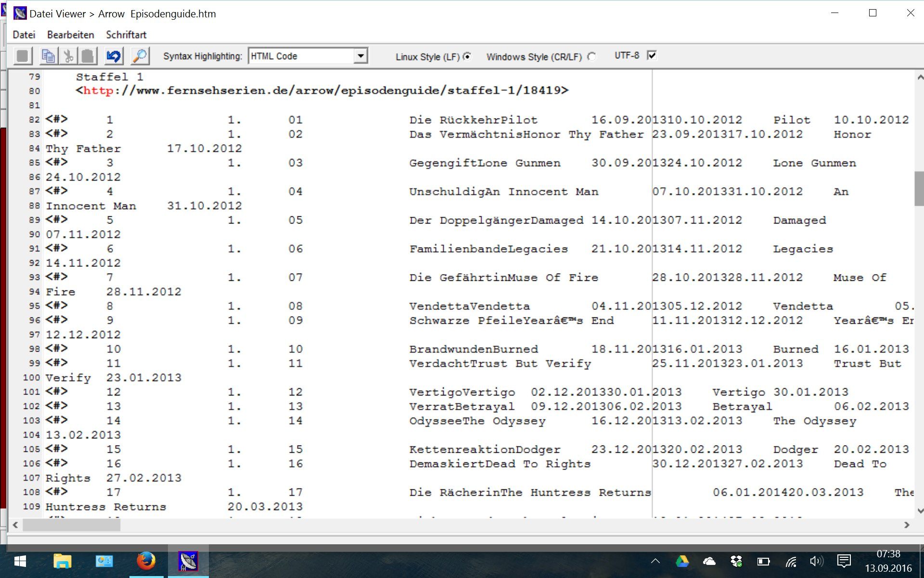Open Firefox from the taskbar
This screenshot has height=578, width=924.
[146, 561]
